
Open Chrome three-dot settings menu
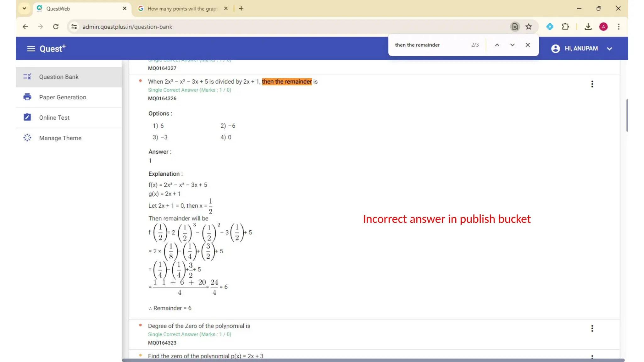[x=619, y=27]
